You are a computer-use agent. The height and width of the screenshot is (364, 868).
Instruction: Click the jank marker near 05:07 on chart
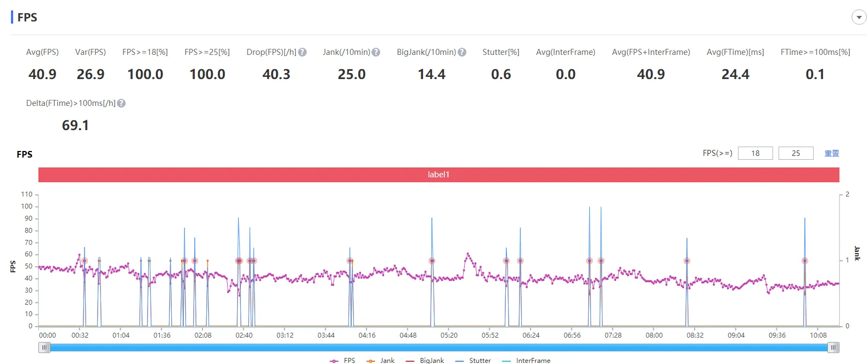click(432, 261)
